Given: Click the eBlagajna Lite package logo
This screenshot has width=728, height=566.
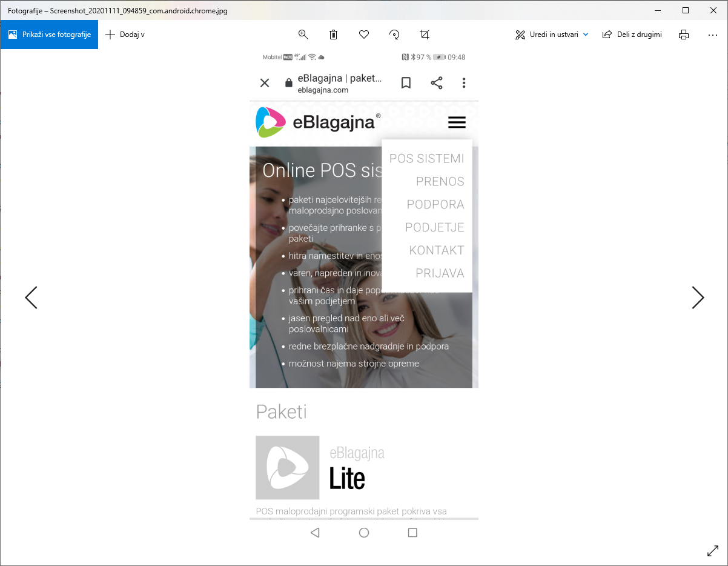Looking at the screenshot, I should pos(288,467).
